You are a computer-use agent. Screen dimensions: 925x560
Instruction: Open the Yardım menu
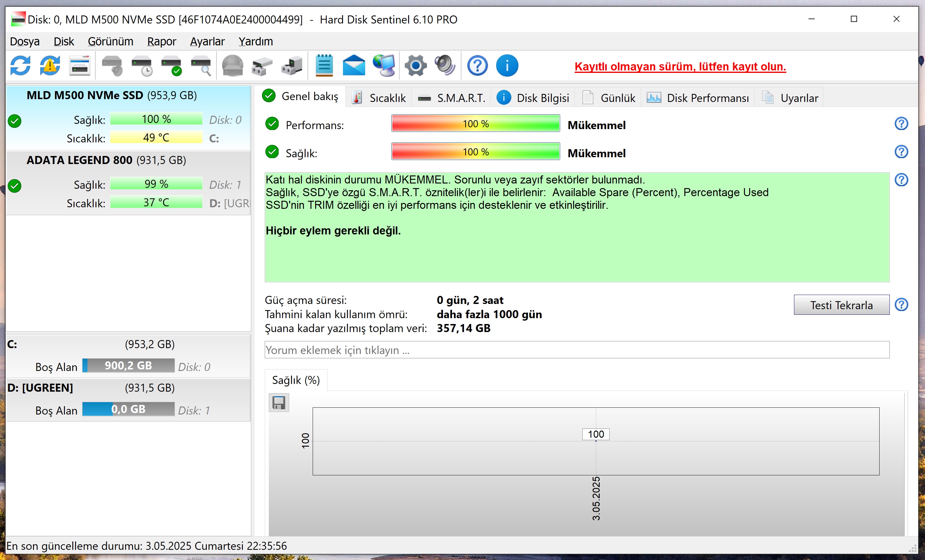pos(256,41)
